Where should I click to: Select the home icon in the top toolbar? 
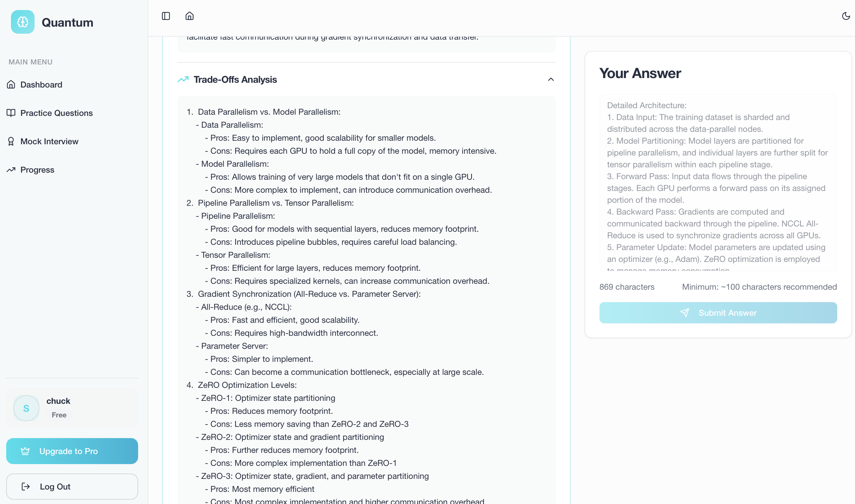(x=190, y=16)
